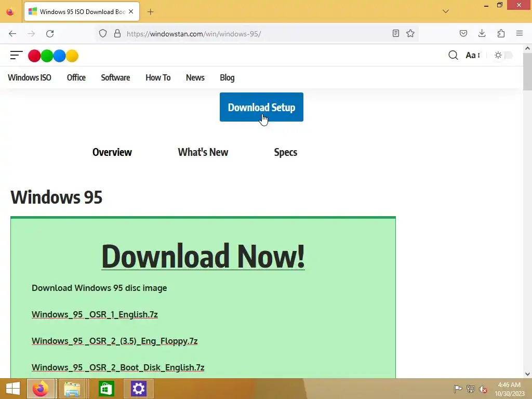Open the site search magnifier

(x=453, y=55)
